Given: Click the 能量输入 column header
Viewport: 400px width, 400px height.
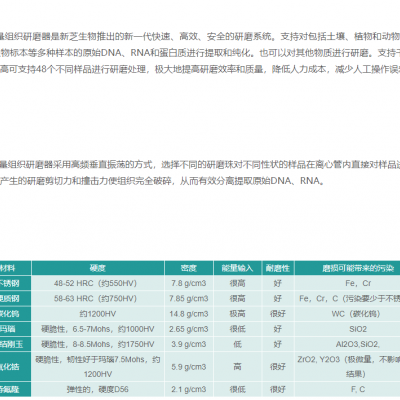Looking at the screenshot, I should coord(237,268).
